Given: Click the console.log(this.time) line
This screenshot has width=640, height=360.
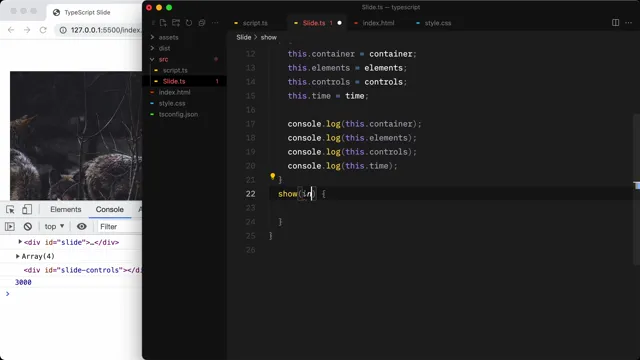Looking at the screenshot, I should coord(342,166).
